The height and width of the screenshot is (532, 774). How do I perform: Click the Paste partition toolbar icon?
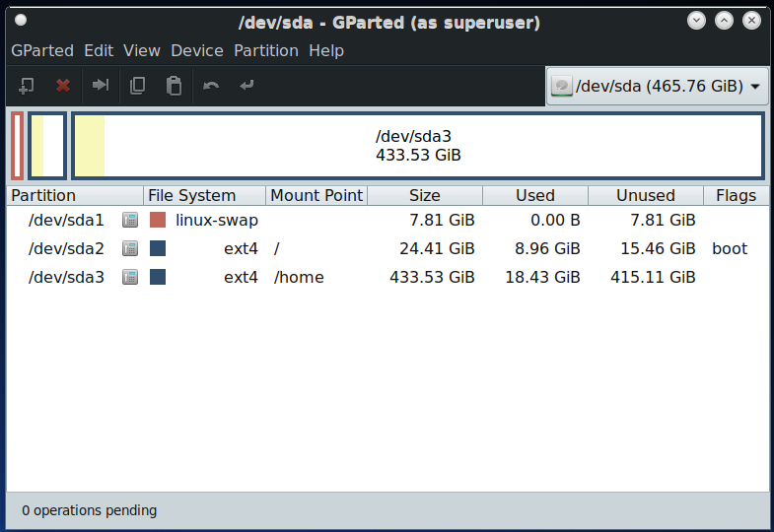174,86
